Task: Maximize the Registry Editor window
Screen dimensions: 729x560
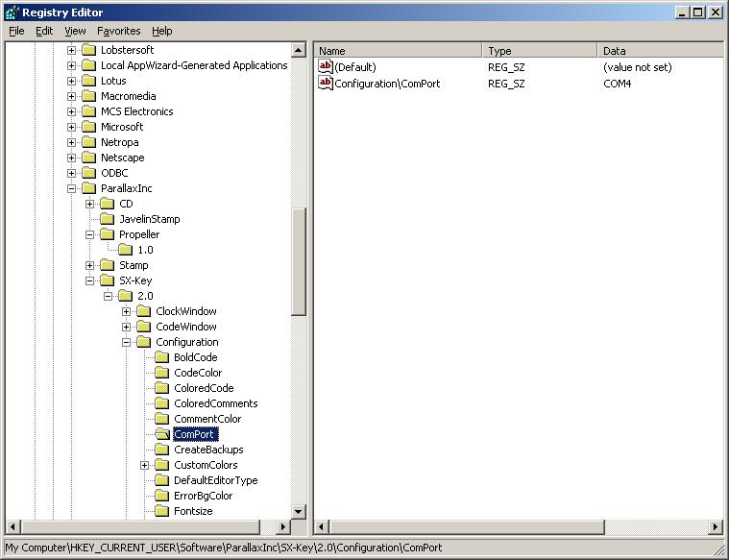Action: (x=698, y=12)
